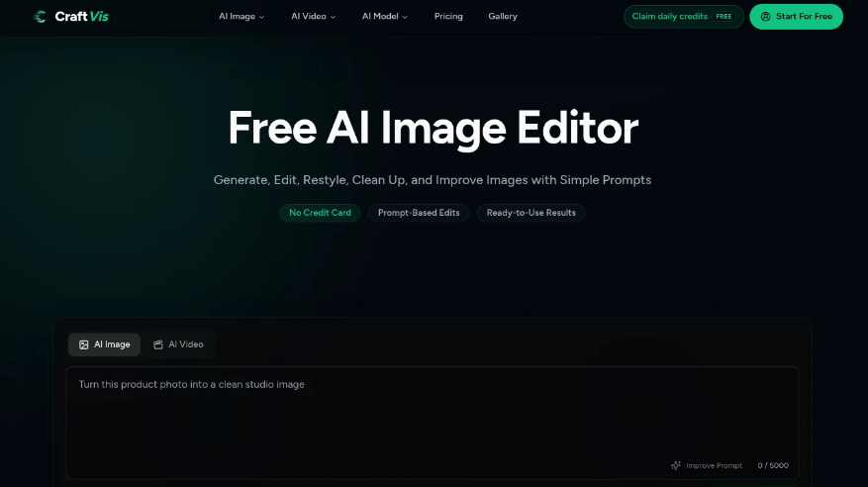Select the Prompt-Based Edits badge
The width and height of the screenshot is (868, 487).
pyautogui.click(x=419, y=213)
